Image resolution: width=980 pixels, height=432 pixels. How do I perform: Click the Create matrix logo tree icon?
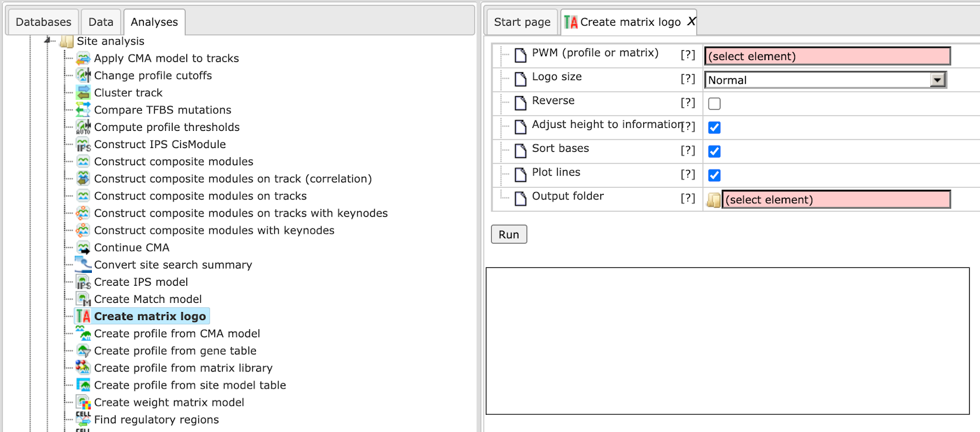[x=83, y=316]
